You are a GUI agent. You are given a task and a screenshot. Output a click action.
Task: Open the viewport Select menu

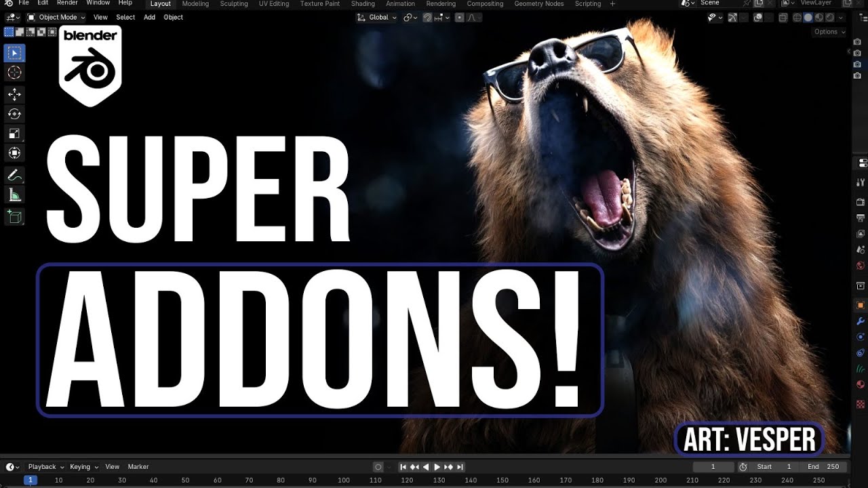tap(125, 18)
